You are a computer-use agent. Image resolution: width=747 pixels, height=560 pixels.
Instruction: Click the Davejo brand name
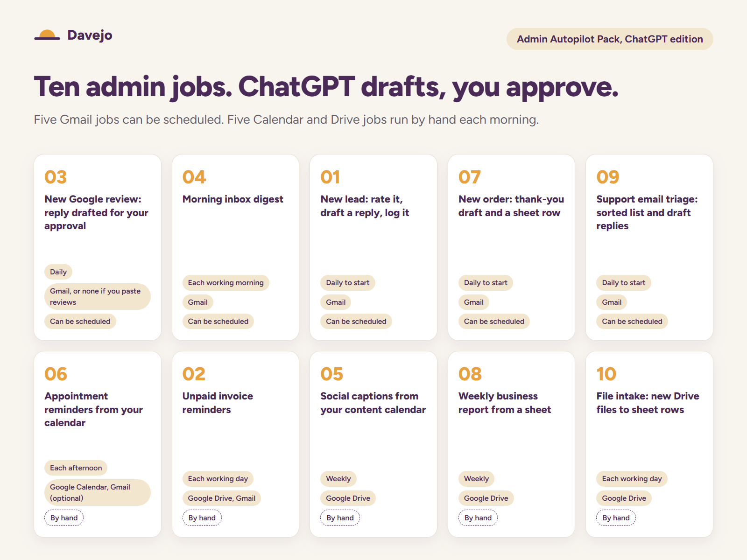90,35
